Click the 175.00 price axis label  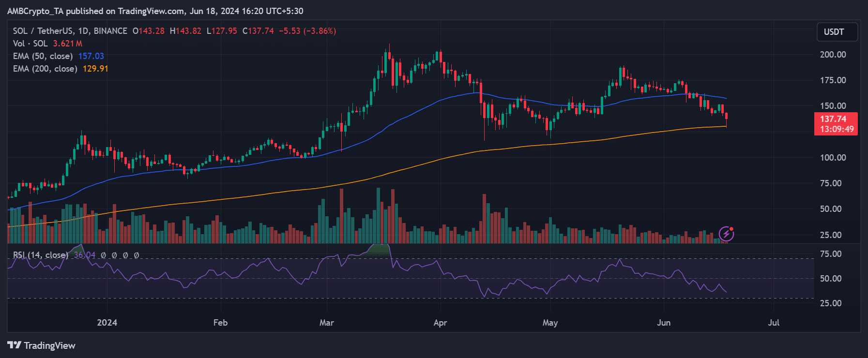tap(833, 80)
